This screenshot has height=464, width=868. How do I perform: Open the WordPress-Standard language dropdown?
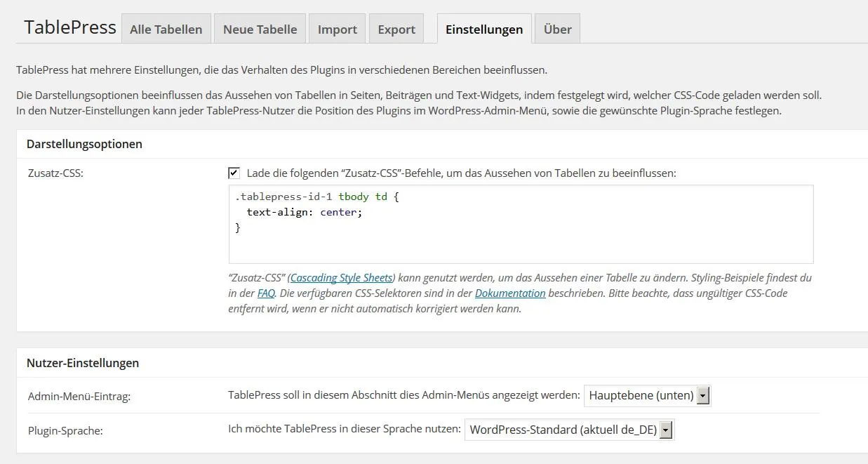tap(569, 430)
